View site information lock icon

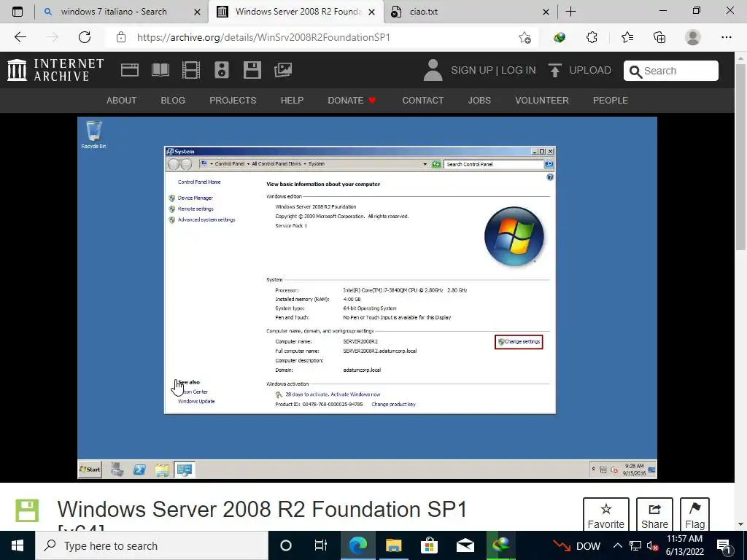[x=121, y=37]
